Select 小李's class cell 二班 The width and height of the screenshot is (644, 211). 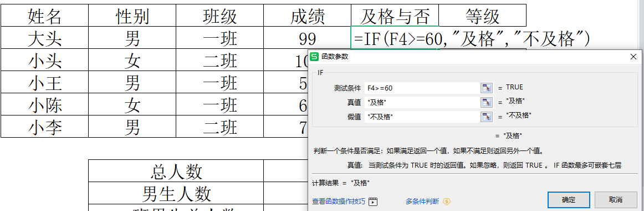[x=219, y=127]
